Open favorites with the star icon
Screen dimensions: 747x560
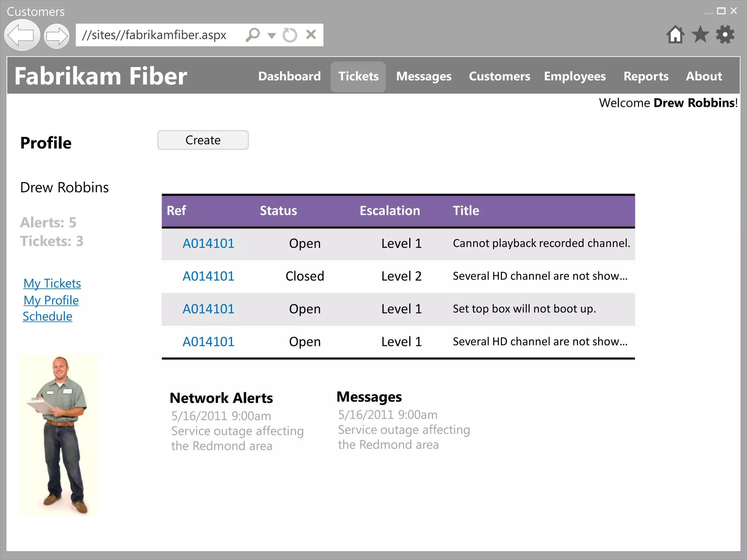coord(700,35)
